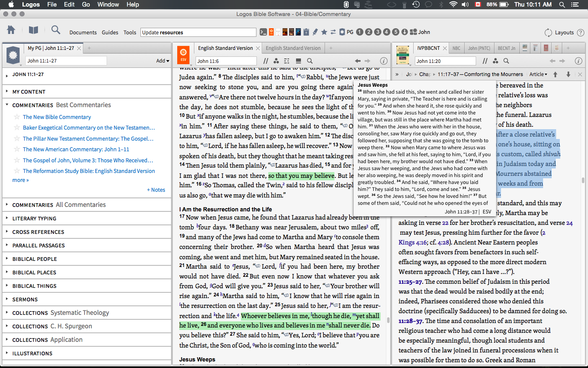Open the Article navigation dropdown
This screenshot has width=588, height=368.
click(538, 74)
